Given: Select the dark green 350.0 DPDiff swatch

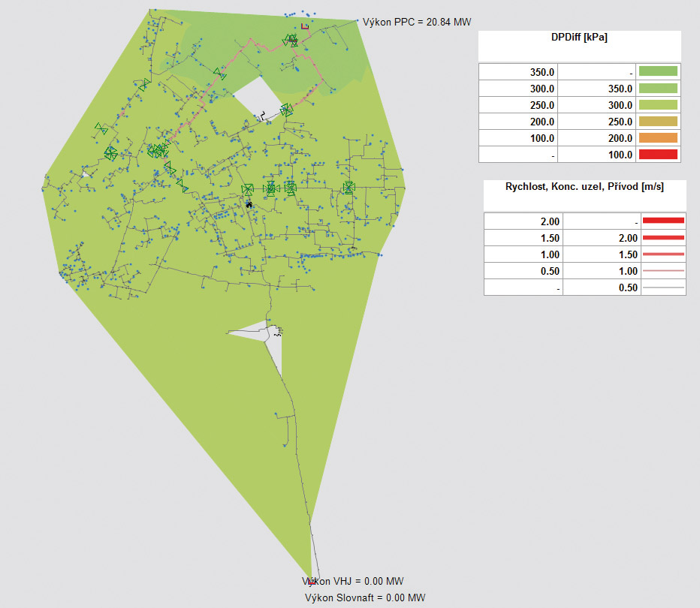Looking at the screenshot, I should pos(657,71).
